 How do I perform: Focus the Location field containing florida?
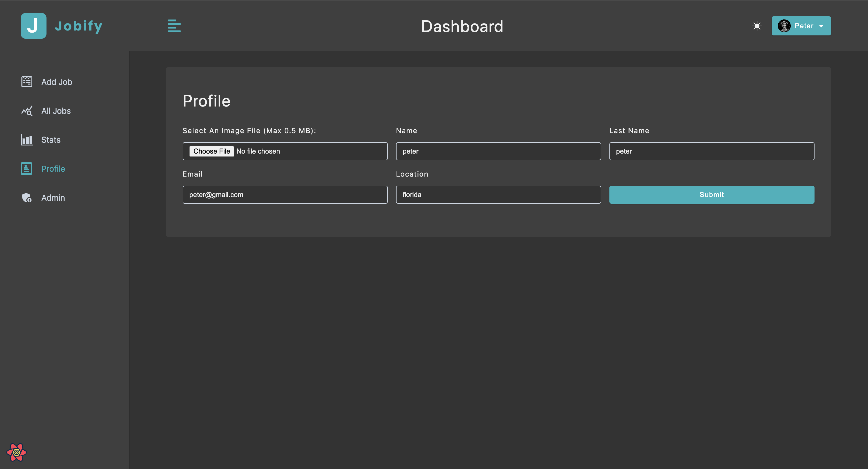coord(498,194)
